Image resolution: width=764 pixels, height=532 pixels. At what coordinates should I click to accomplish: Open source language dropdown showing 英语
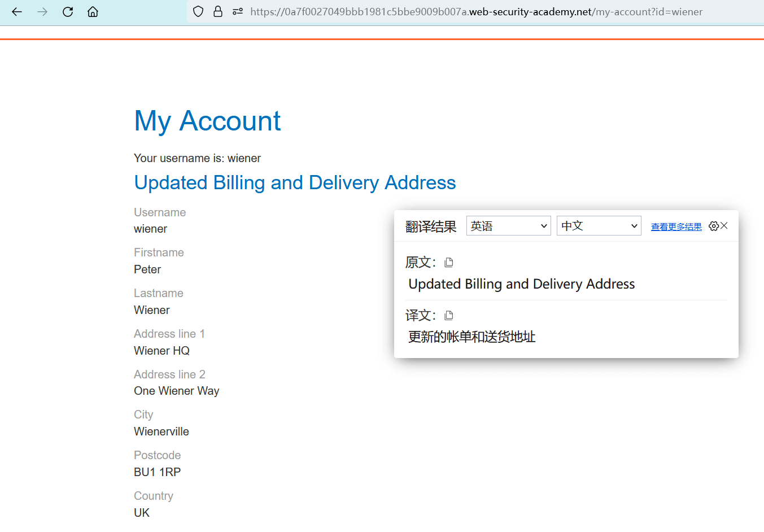click(509, 226)
